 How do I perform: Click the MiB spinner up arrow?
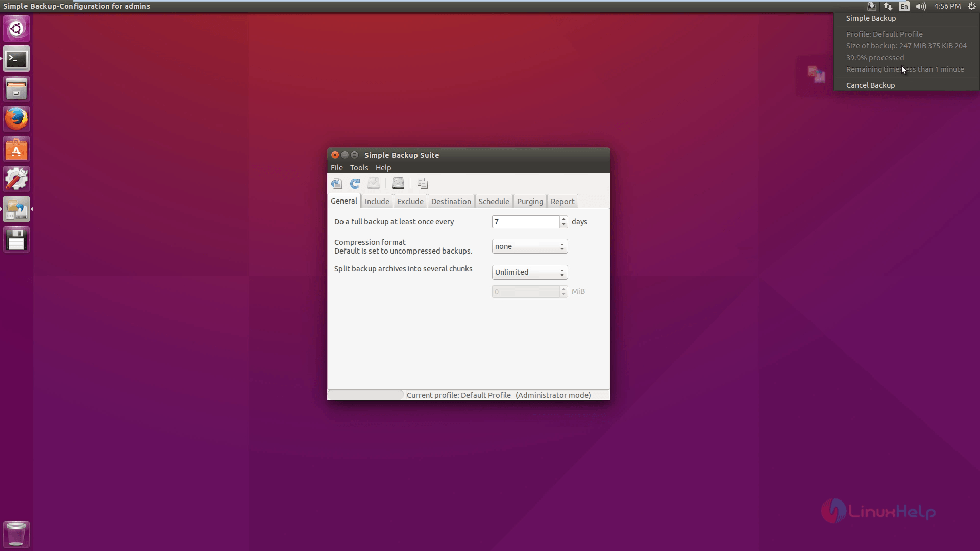(x=564, y=289)
